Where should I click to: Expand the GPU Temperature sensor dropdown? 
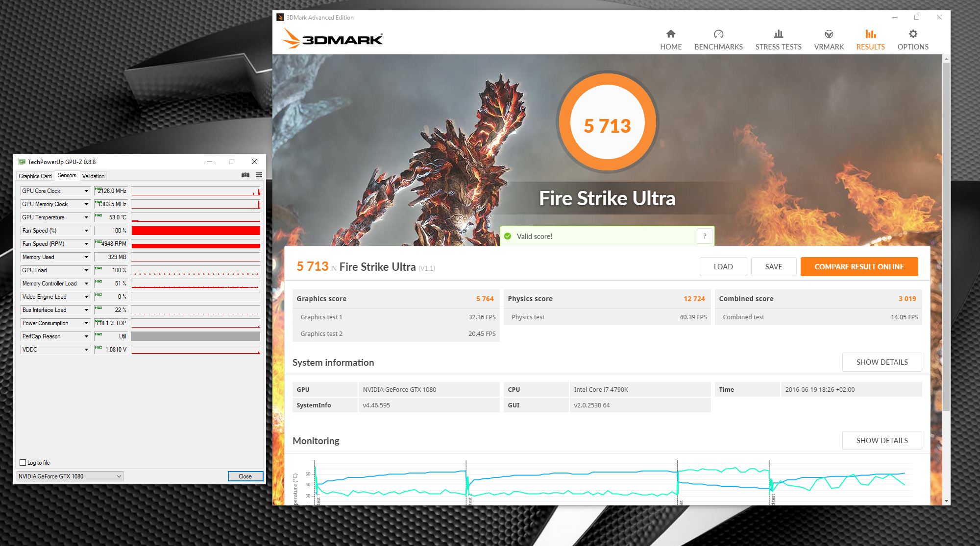click(x=86, y=217)
